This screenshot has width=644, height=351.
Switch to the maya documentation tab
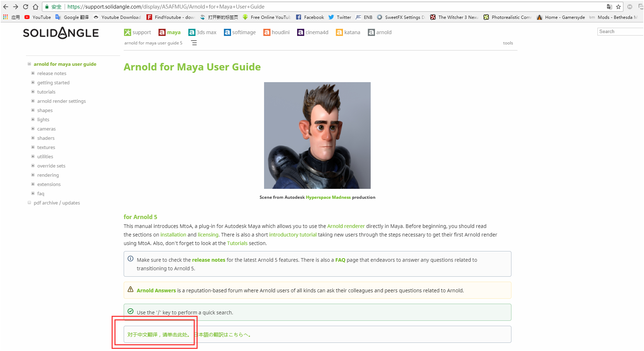(170, 32)
